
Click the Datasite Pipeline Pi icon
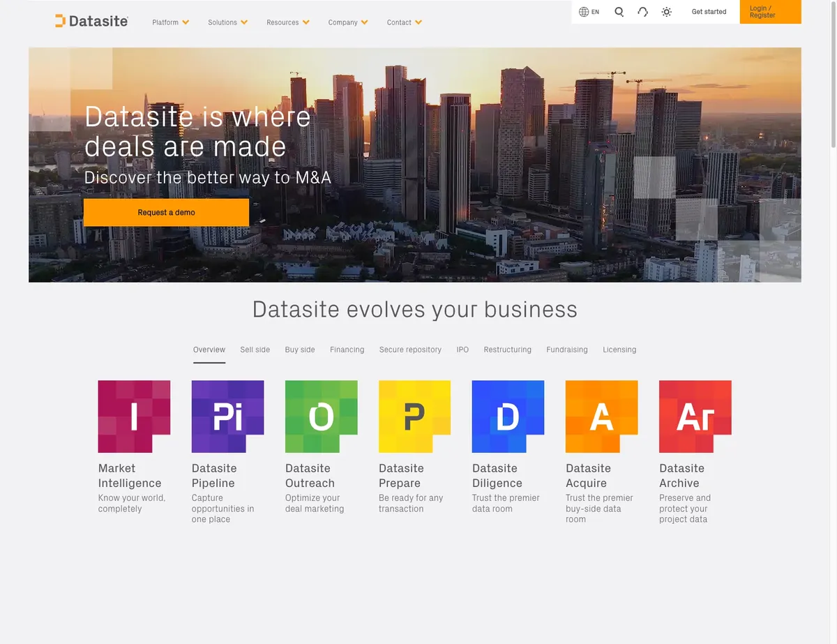point(227,417)
